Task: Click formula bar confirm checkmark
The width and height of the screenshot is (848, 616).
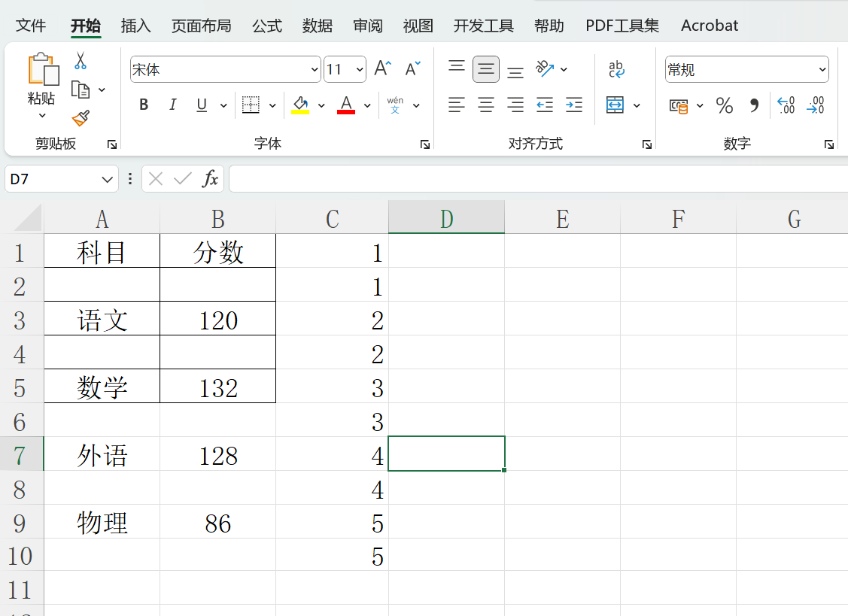Action: tap(183, 178)
